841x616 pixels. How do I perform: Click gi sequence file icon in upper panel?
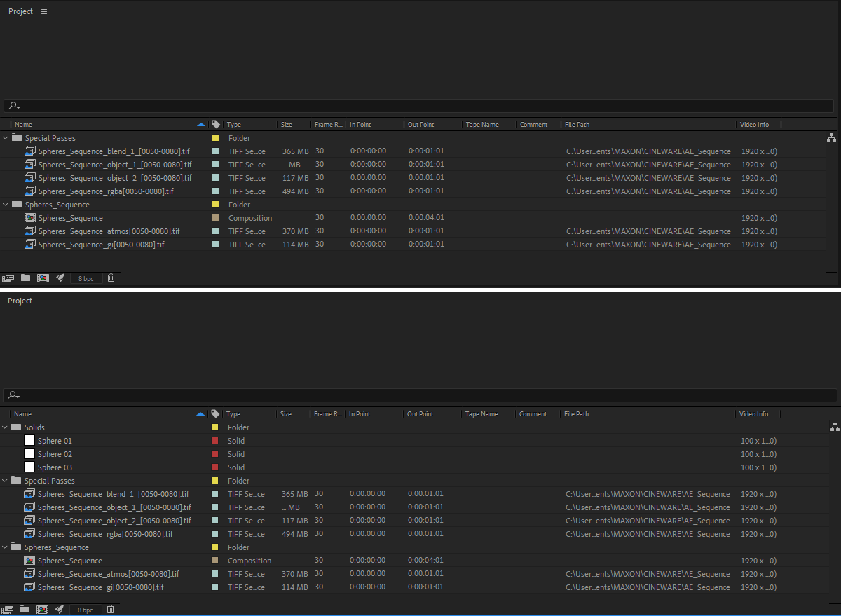coord(30,245)
